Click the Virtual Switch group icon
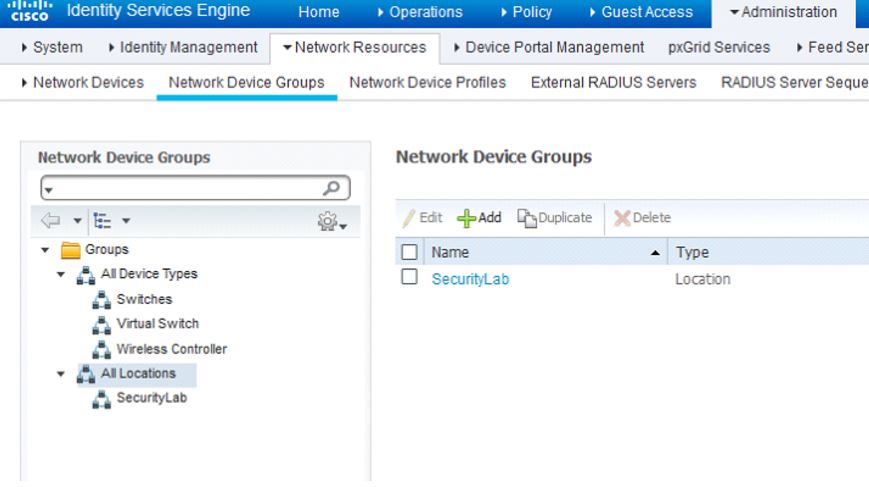Image resolution: width=869 pixels, height=487 pixels. (101, 325)
